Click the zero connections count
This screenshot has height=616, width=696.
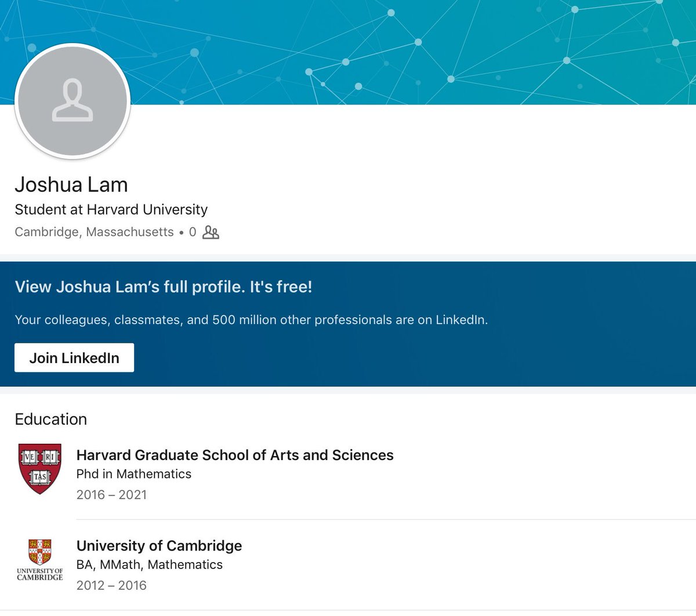pyautogui.click(x=193, y=232)
